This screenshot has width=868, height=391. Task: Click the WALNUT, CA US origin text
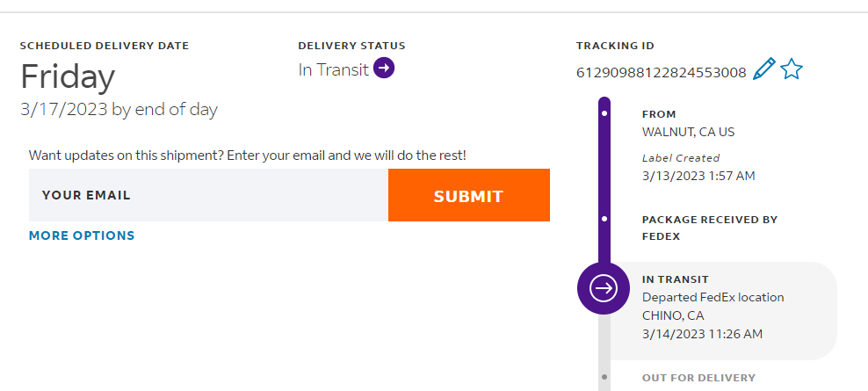[688, 132]
